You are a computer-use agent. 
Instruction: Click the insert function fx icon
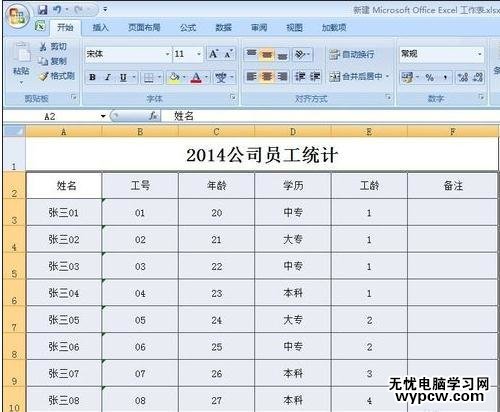(x=153, y=116)
